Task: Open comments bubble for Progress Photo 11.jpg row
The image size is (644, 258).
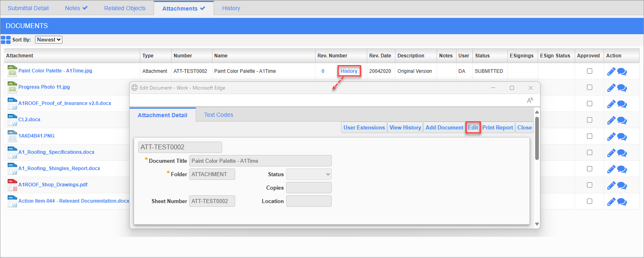Action: 622,88
